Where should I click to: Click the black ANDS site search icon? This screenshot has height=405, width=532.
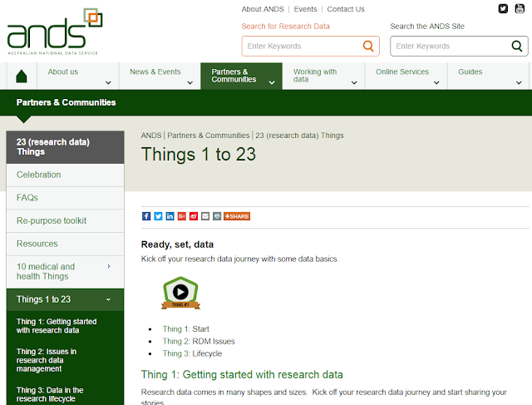pos(517,46)
